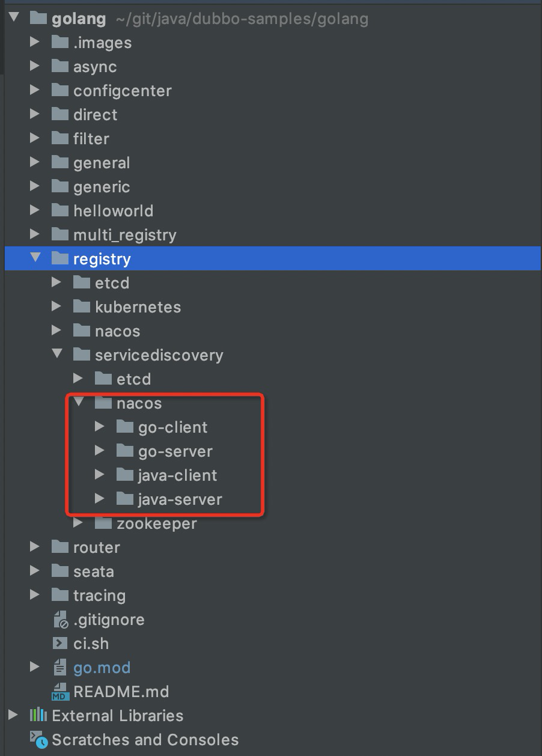Expand the zookeeper folder
This screenshot has height=756, width=542.
pyautogui.click(x=78, y=523)
